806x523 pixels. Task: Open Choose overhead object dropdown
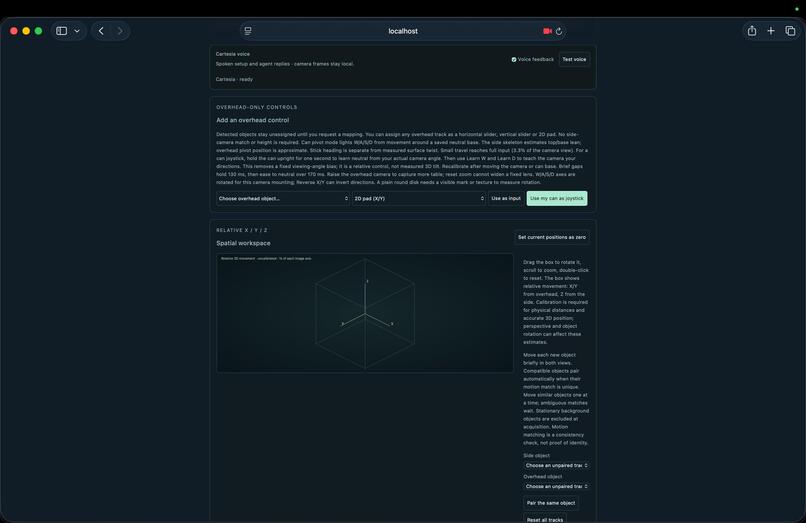point(283,199)
